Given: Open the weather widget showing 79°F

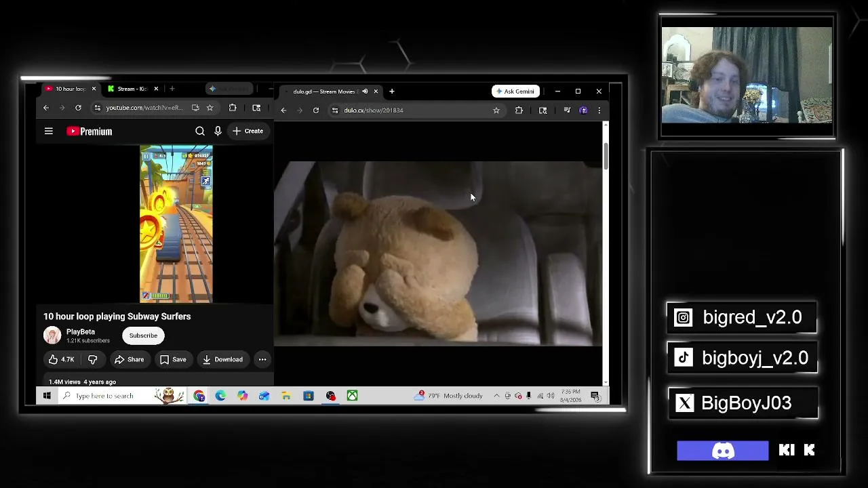Looking at the screenshot, I should (449, 396).
